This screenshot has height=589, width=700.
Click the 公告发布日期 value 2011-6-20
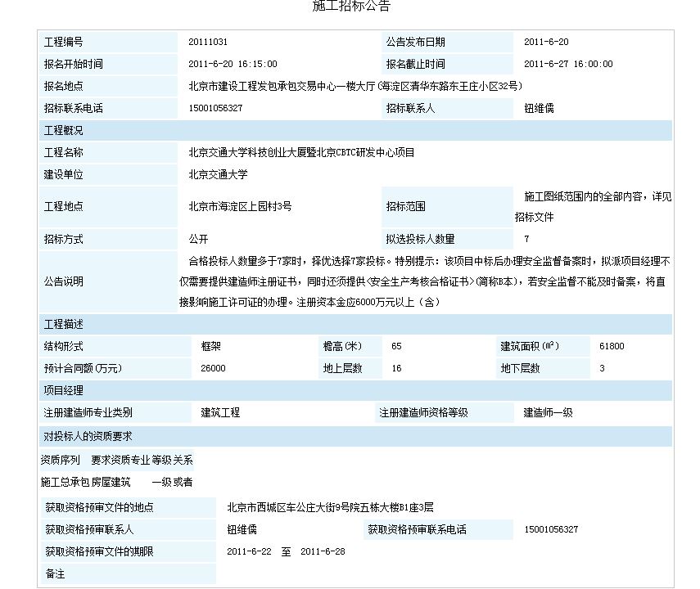(x=546, y=42)
